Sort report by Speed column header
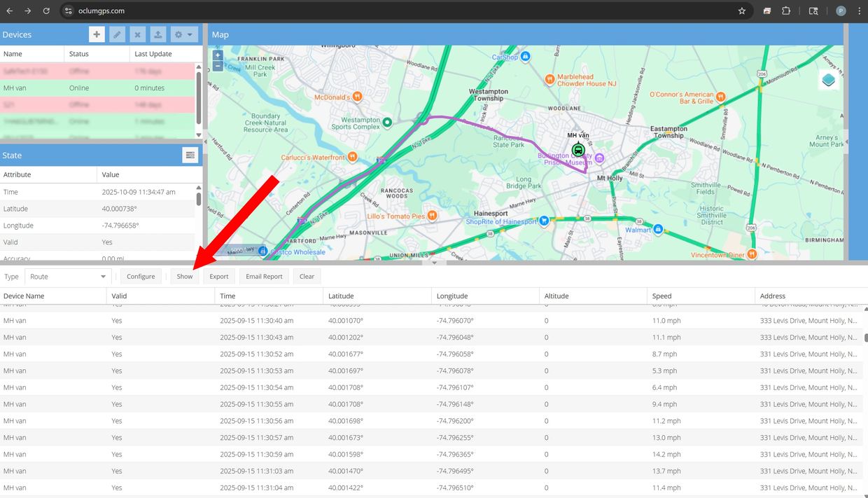 pos(700,296)
